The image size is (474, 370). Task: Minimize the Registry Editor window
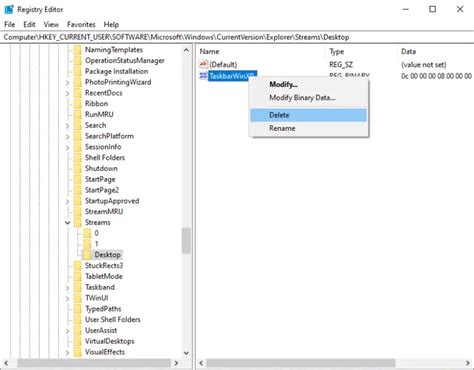coord(405,9)
